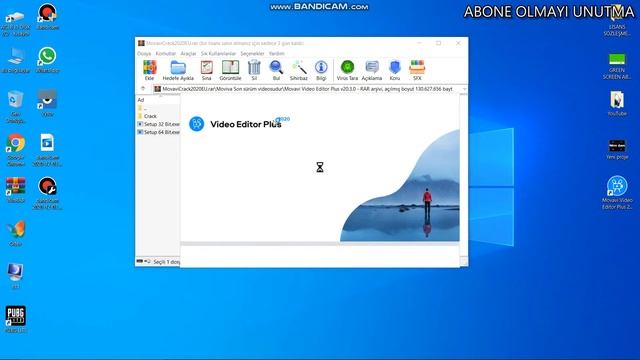Open Bandicam shortcut at desktop top
This screenshot has height=360, width=640.
point(47,17)
